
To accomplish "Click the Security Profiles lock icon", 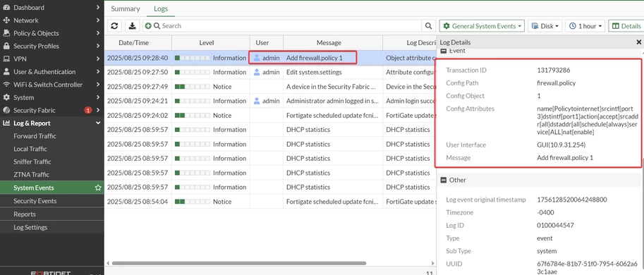I will [x=6, y=46].
